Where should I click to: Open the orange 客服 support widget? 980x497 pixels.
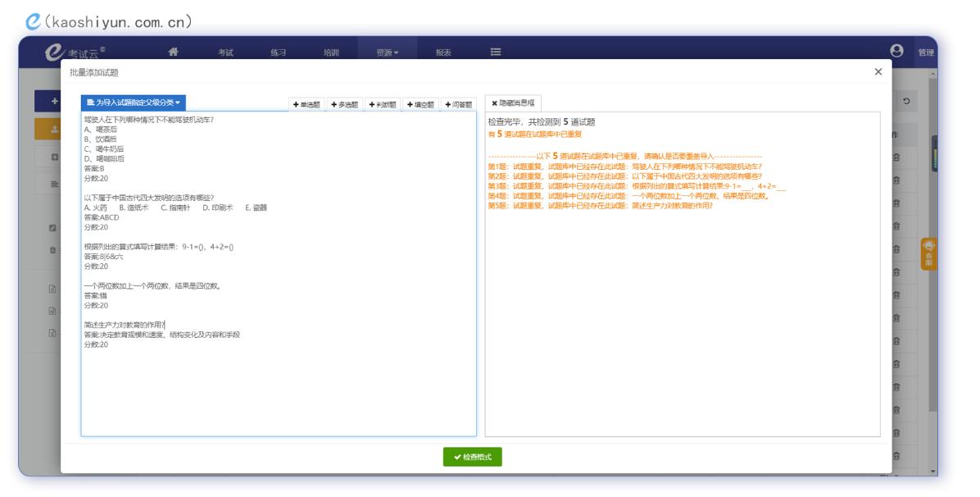pyautogui.click(x=928, y=253)
